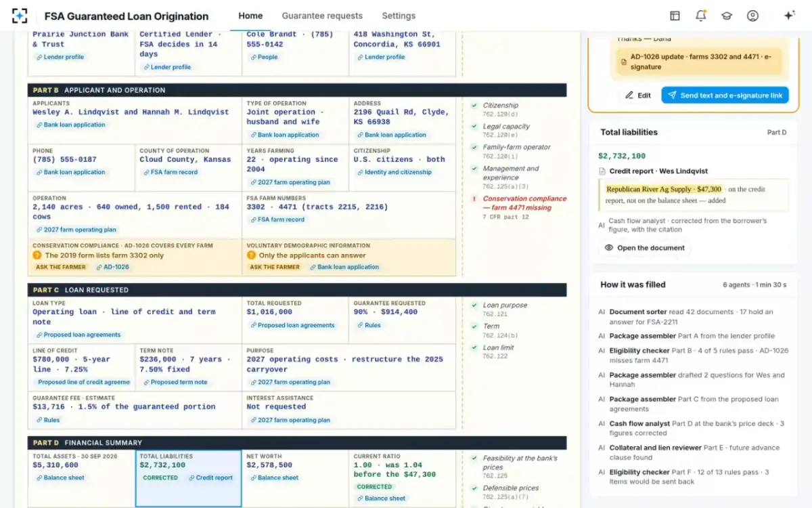Click "Only the applicants can answer" text
This screenshot has width=812, height=508.
click(312, 255)
